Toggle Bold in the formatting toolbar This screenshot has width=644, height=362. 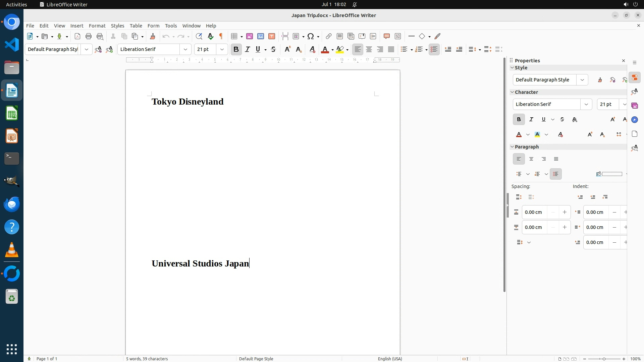pyautogui.click(x=236, y=49)
